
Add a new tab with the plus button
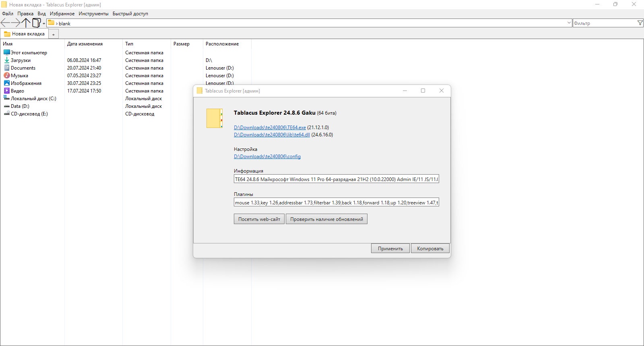[x=53, y=35]
